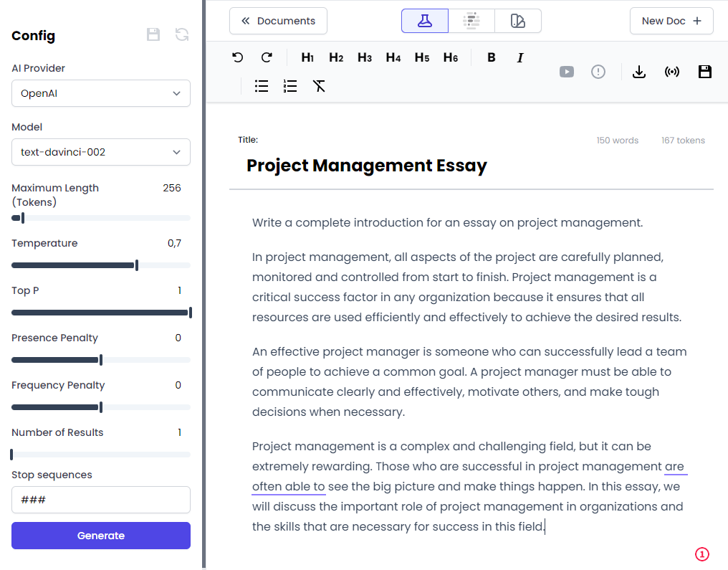The width and height of the screenshot is (728, 570).
Task: Apply Heading 2 formatting
Action: [x=336, y=57]
